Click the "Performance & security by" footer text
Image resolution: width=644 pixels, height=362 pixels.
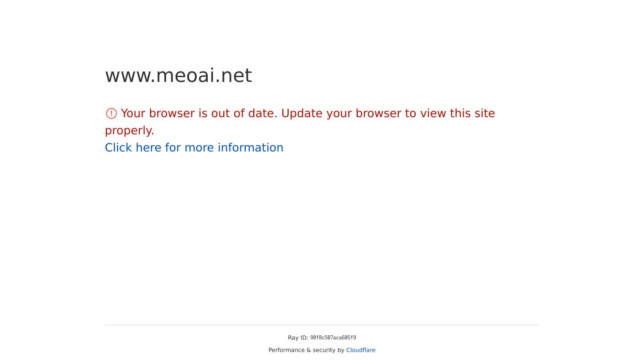click(x=306, y=350)
